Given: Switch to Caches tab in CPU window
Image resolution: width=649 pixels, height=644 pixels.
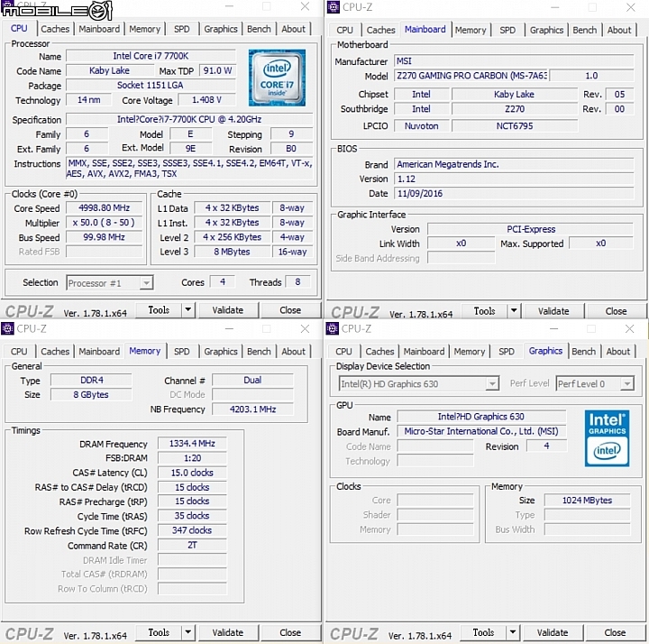Looking at the screenshot, I should 55,29.
